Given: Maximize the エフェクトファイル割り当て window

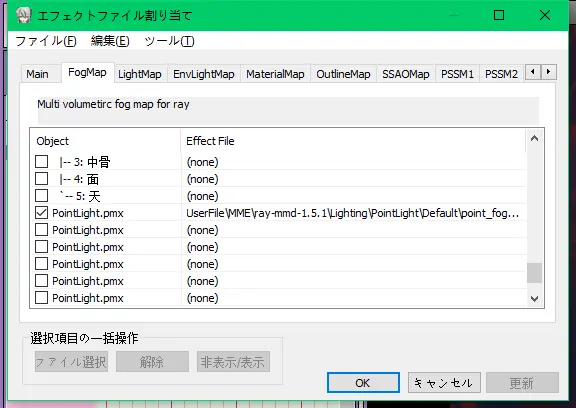Looking at the screenshot, I should click(499, 15).
